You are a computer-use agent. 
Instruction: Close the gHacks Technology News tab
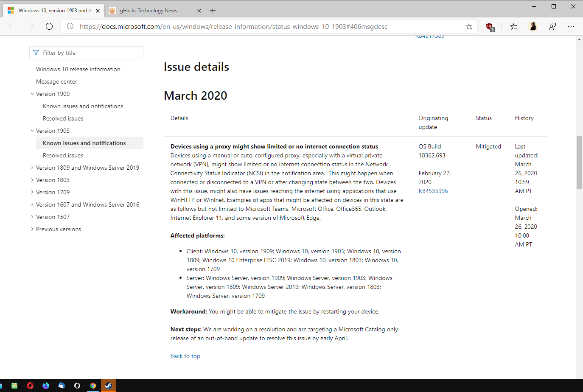tap(199, 11)
